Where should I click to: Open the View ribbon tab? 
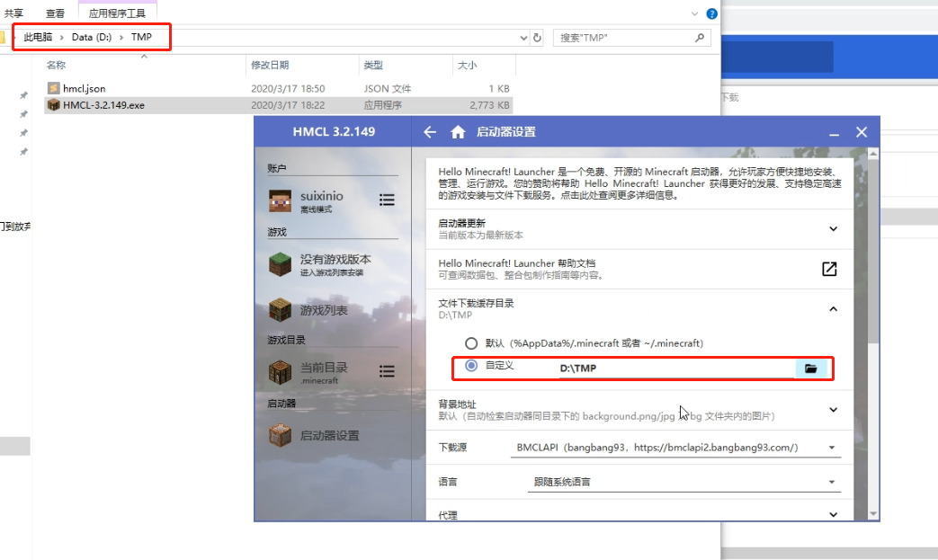(55, 13)
